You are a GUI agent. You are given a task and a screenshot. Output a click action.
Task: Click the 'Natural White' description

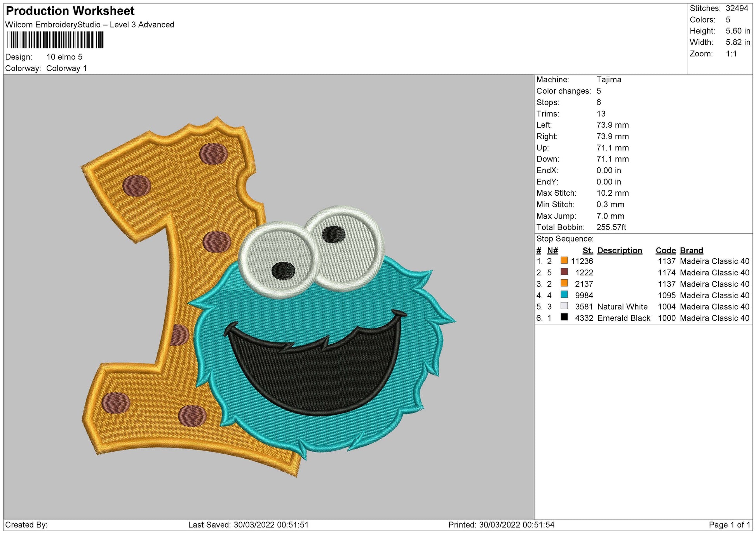(622, 307)
